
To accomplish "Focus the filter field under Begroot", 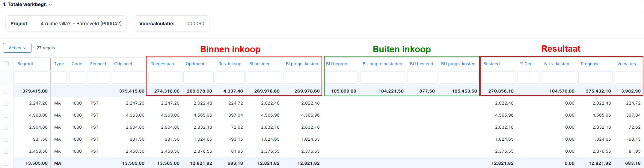I will [x=32, y=78].
